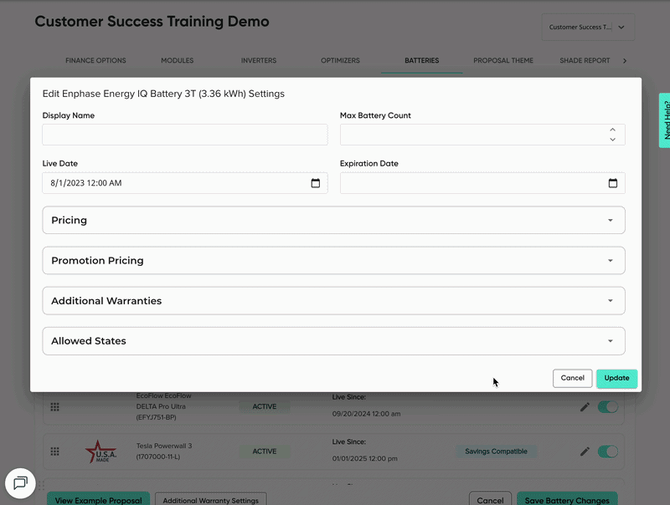
Task: Grab the drag handle on the Tesla Powerwall row
Action: (55, 451)
